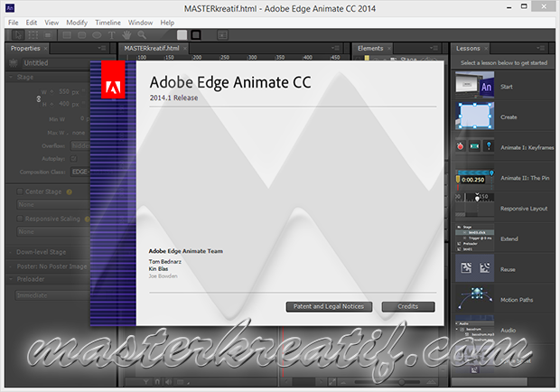Enable the Responsive Scaling checkbox
The height and width of the screenshot is (392, 560).
(20, 219)
